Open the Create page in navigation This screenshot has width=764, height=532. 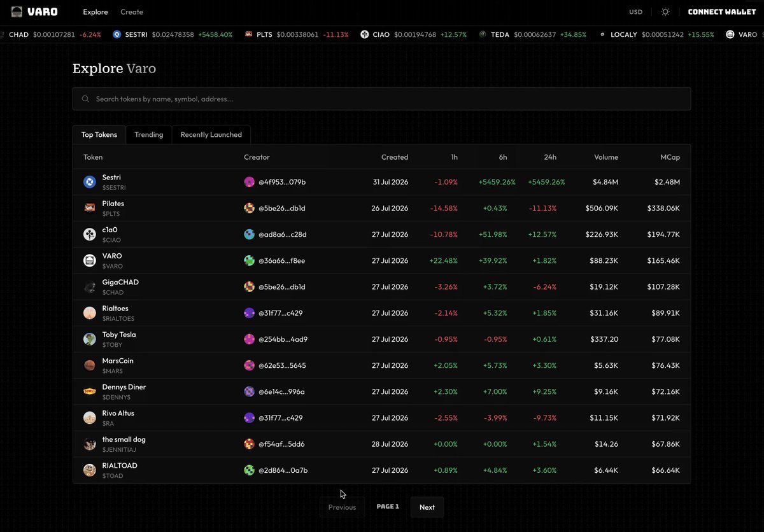tap(132, 12)
